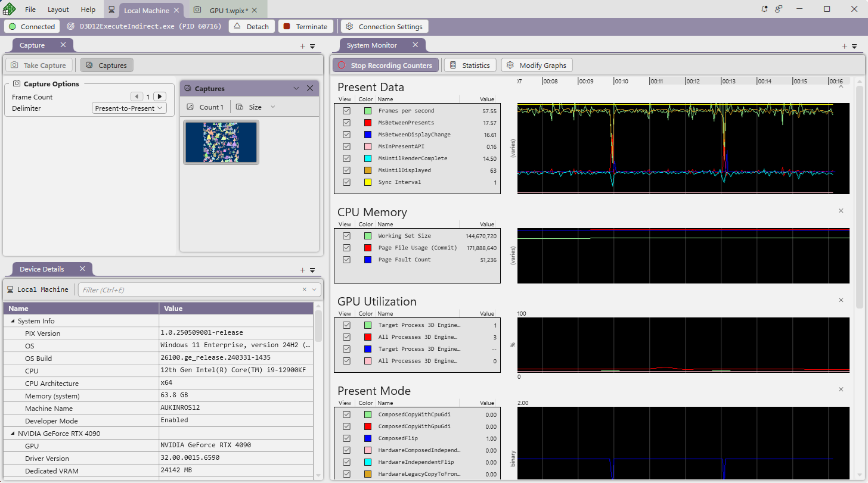This screenshot has height=483, width=868.
Task: Open the Delimiter Present-to-Present dropdown
Action: pos(129,108)
